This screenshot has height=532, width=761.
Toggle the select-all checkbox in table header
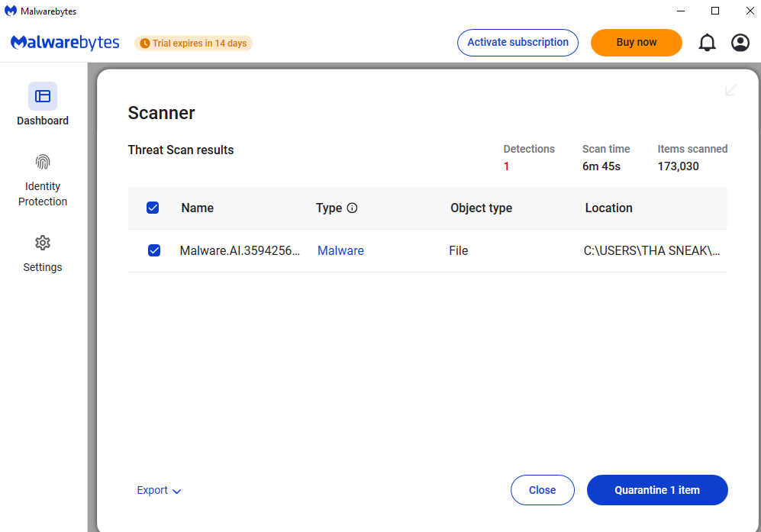153,208
